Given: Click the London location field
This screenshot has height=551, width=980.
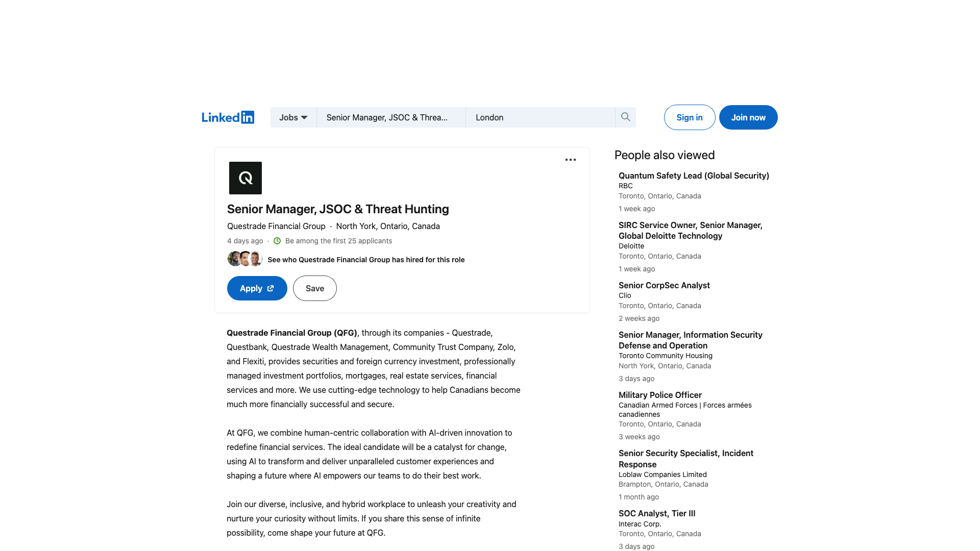Looking at the screenshot, I should pos(541,117).
